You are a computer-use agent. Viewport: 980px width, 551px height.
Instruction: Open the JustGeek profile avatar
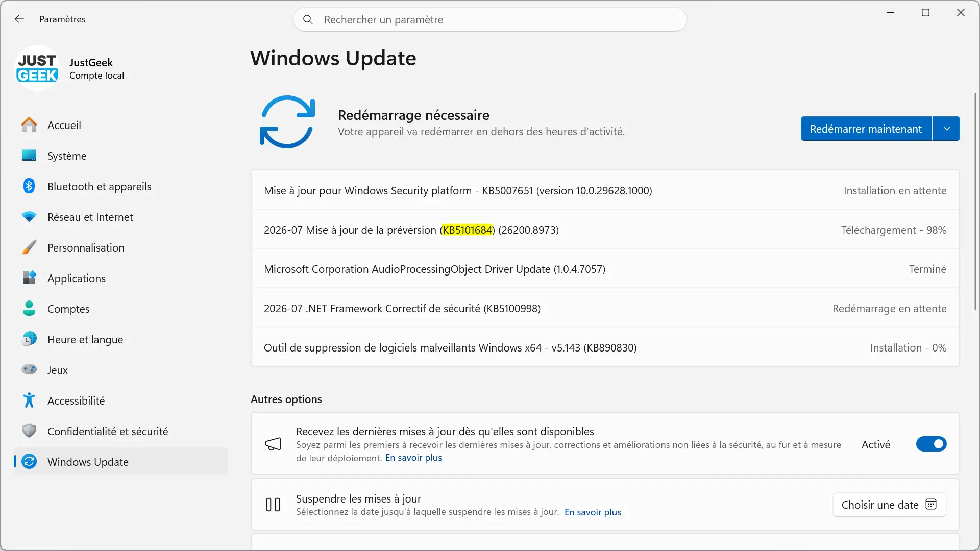point(37,68)
